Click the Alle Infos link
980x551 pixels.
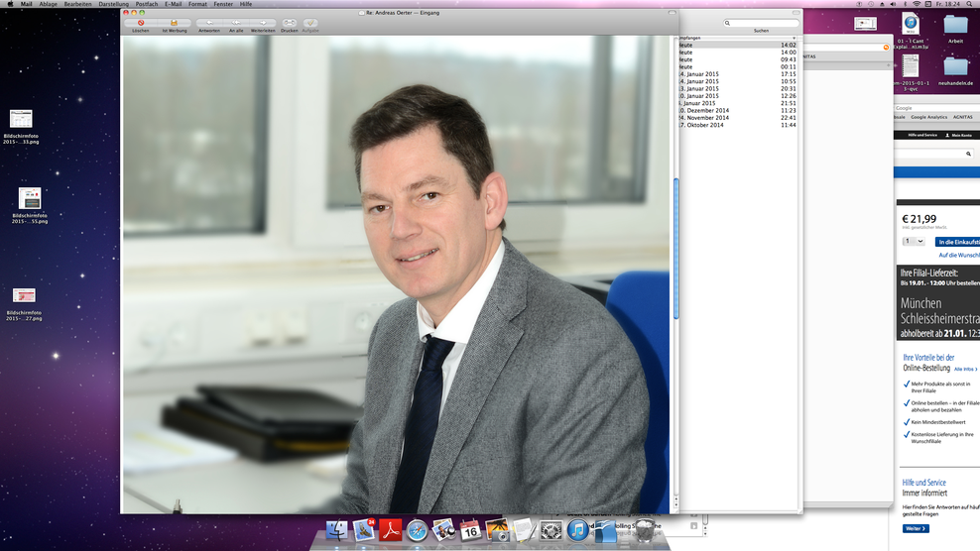(966, 370)
